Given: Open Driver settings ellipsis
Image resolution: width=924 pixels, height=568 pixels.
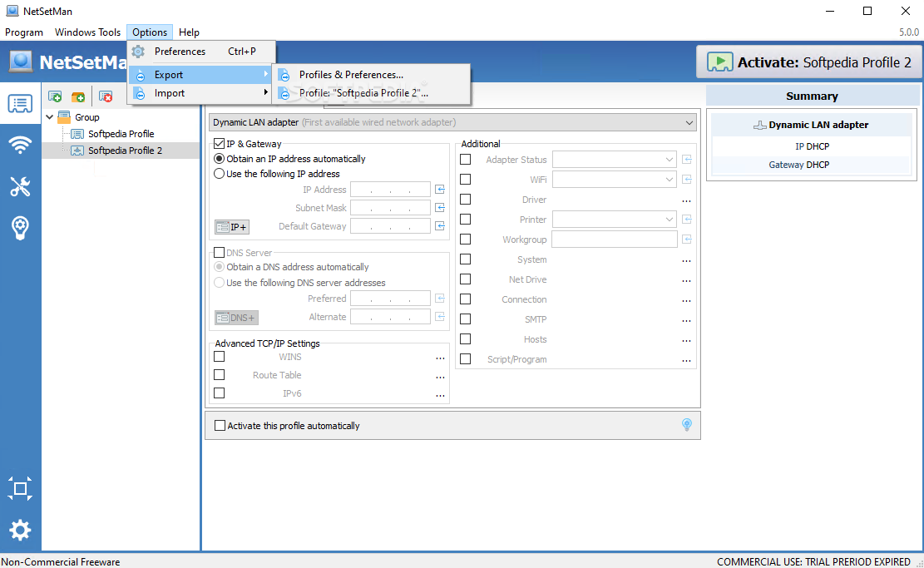Looking at the screenshot, I should tap(686, 201).
